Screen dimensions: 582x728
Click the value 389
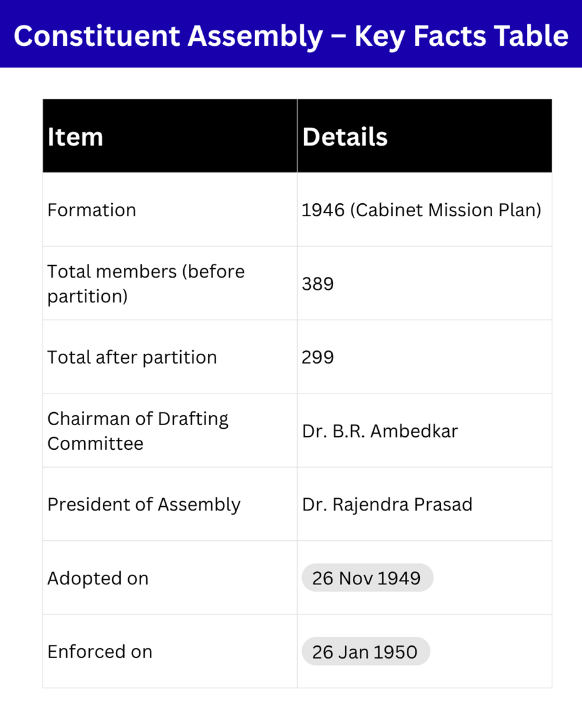tap(318, 284)
